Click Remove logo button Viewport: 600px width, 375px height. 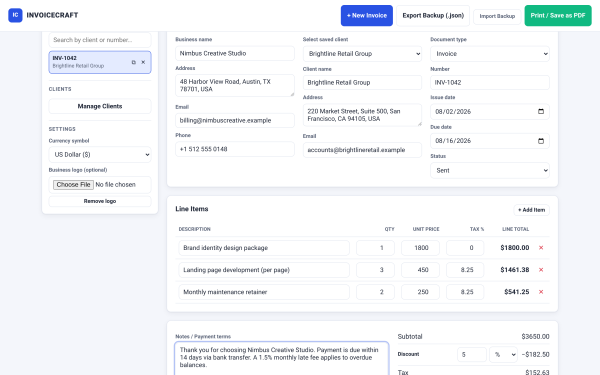(x=100, y=201)
